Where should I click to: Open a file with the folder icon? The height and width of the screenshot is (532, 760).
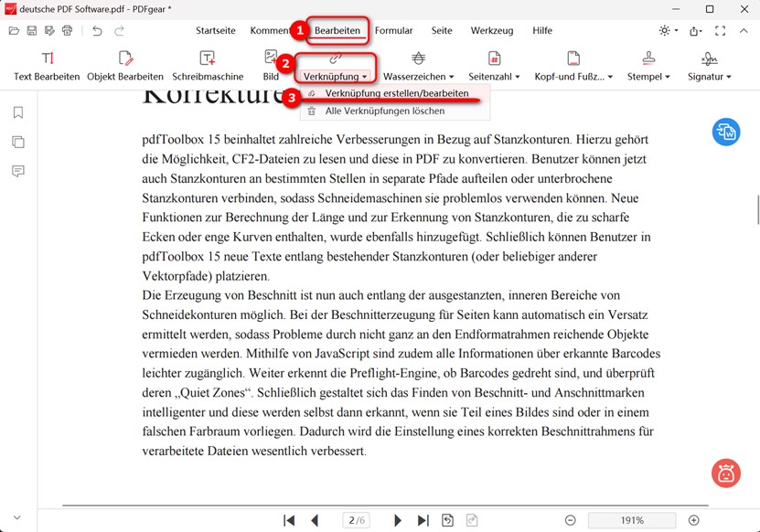[14, 31]
